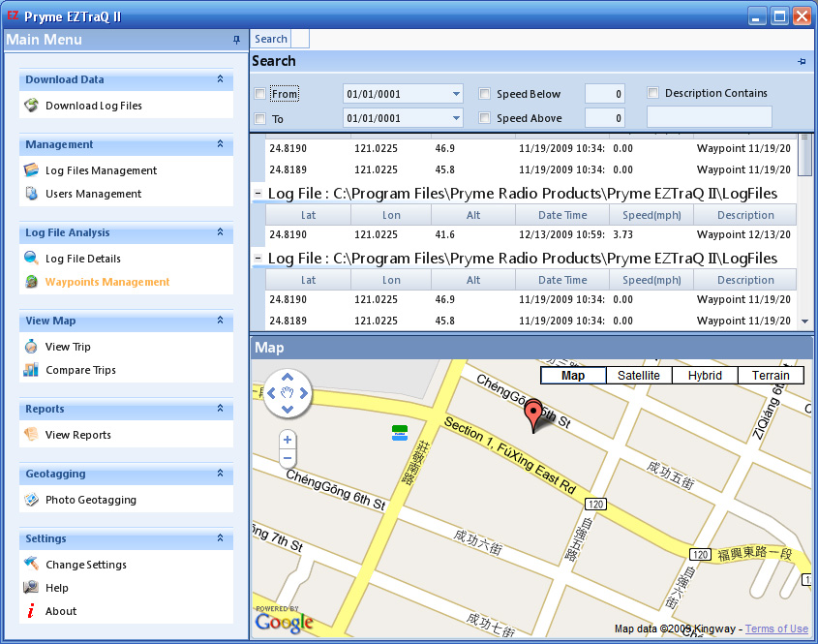This screenshot has width=818, height=644.
Task: Switch map to Hybrid view
Action: coord(705,375)
